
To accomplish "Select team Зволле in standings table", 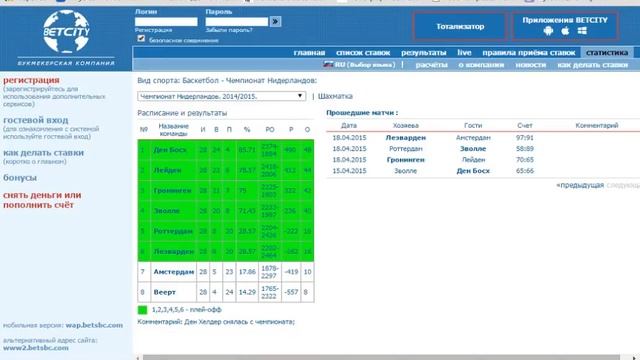I will pyautogui.click(x=167, y=211).
